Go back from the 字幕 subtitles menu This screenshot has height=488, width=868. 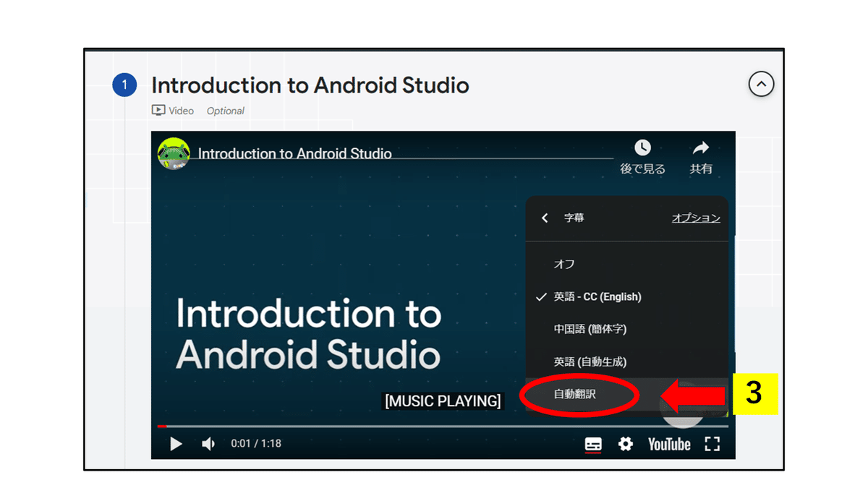[545, 218]
